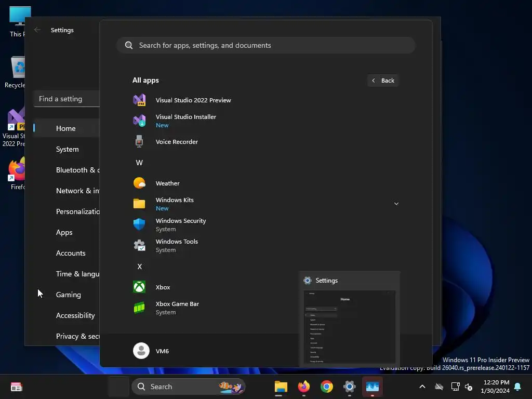Screen dimensions: 532x399
Task: Click the muted volume tray icon
Action: [x=469, y=387]
